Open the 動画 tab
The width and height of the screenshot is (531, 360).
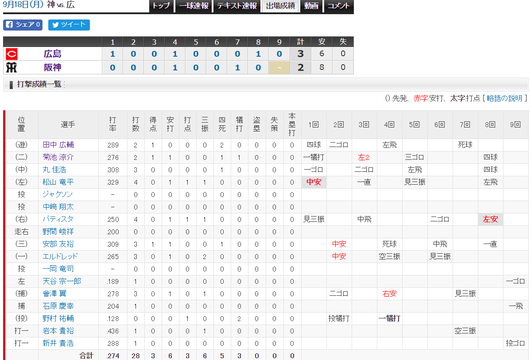pyautogui.click(x=312, y=6)
